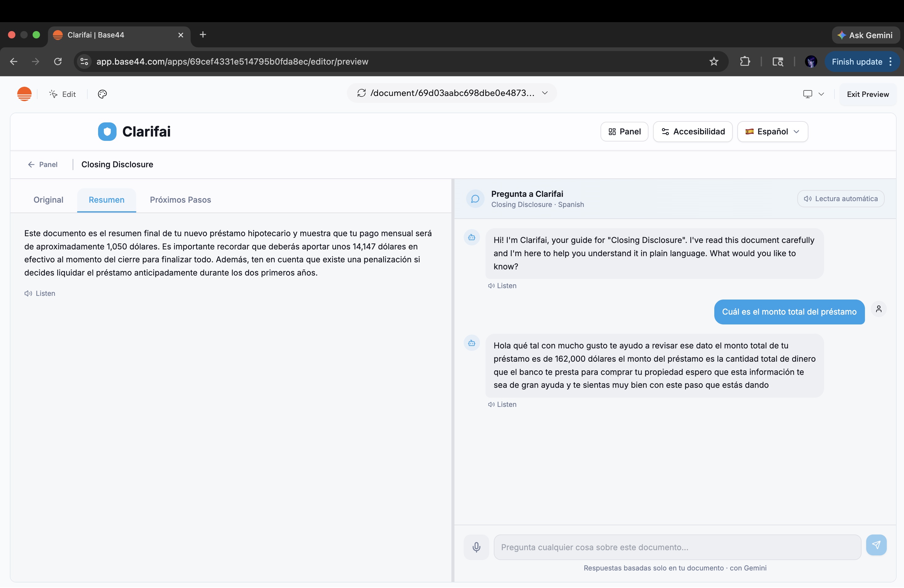Go back via Panel arrow link
The width and height of the screenshot is (904, 588).
(x=42, y=165)
